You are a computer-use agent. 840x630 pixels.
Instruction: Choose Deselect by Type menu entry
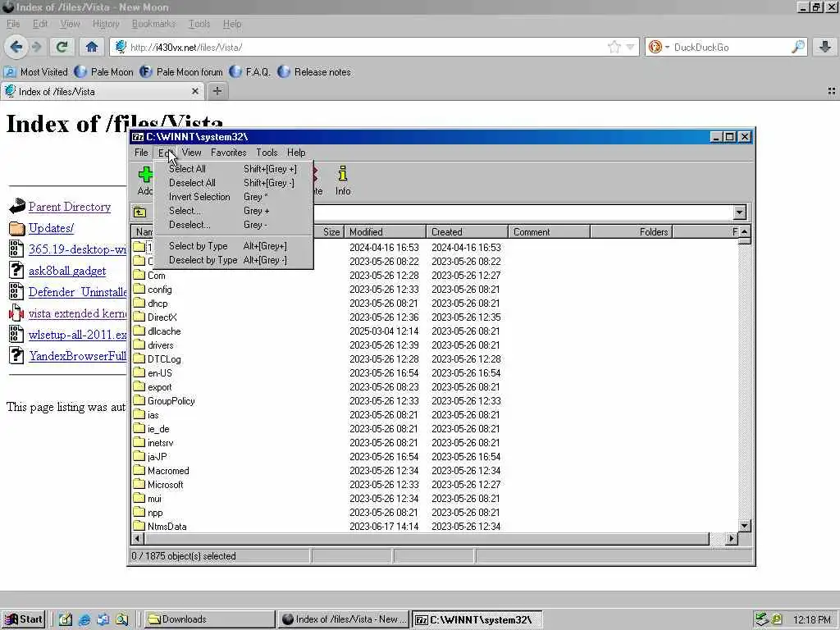coord(233,260)
